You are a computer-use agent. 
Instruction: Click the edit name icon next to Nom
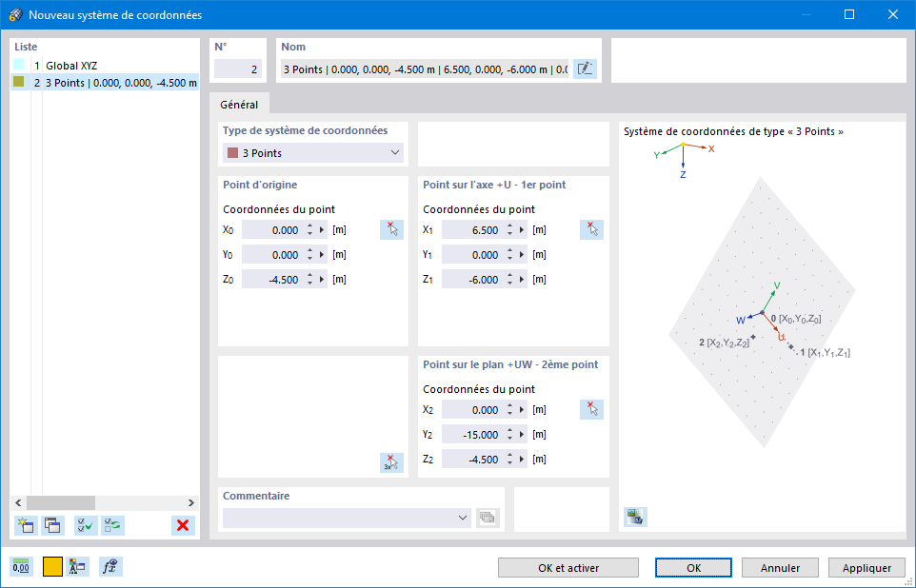(x=585, y=69)
